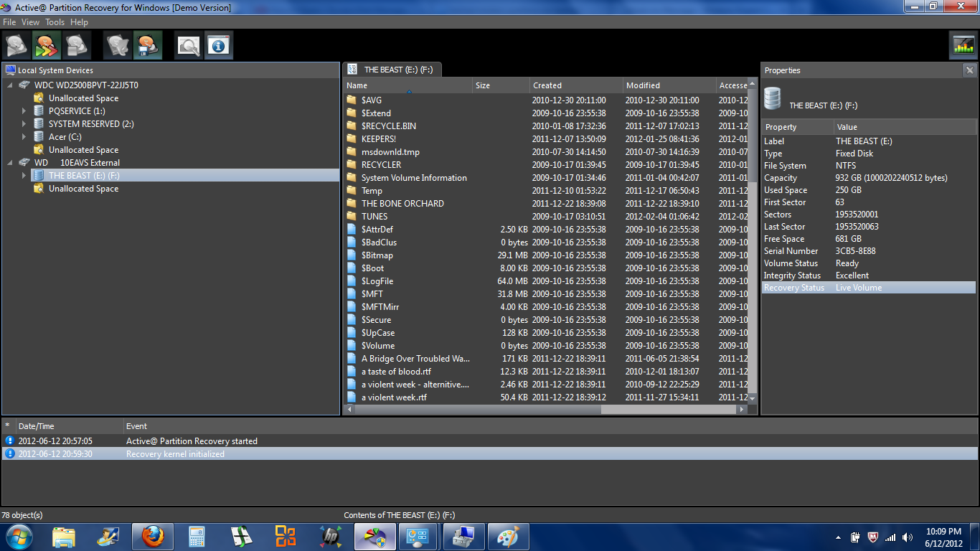980x551 pixels.
Task: Click the folder icon beside msdownld.tmp
Action: click(352, 152)
